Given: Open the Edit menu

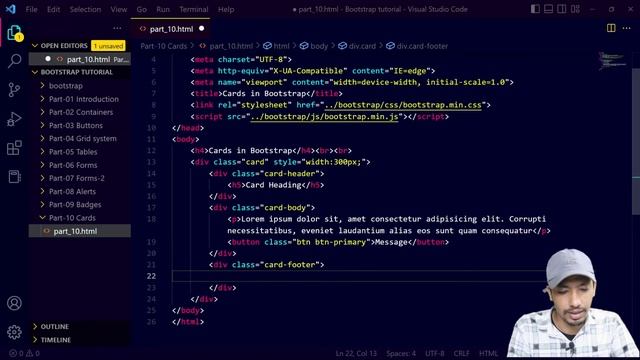Looking at the screenshot, I should point(53,9).
